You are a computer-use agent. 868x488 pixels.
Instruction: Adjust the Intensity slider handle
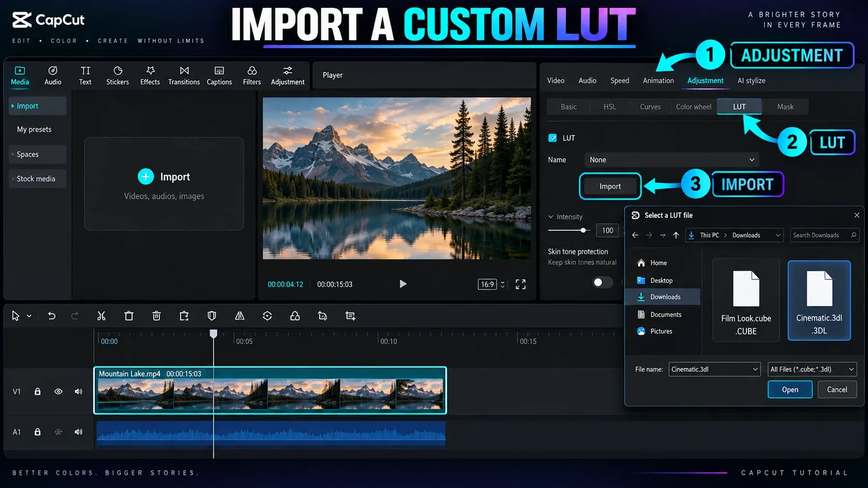[x=583, y=230]
